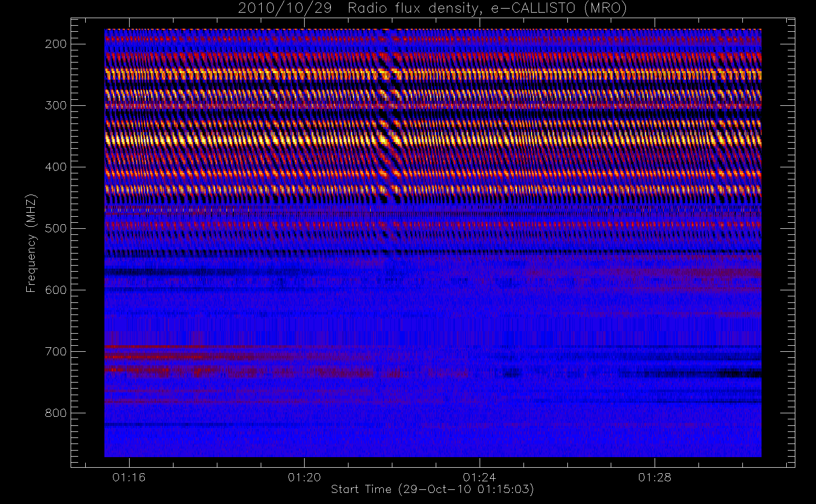Click the 300 frequency tick label
Screen dimensions: 816x504
(55, 105)
